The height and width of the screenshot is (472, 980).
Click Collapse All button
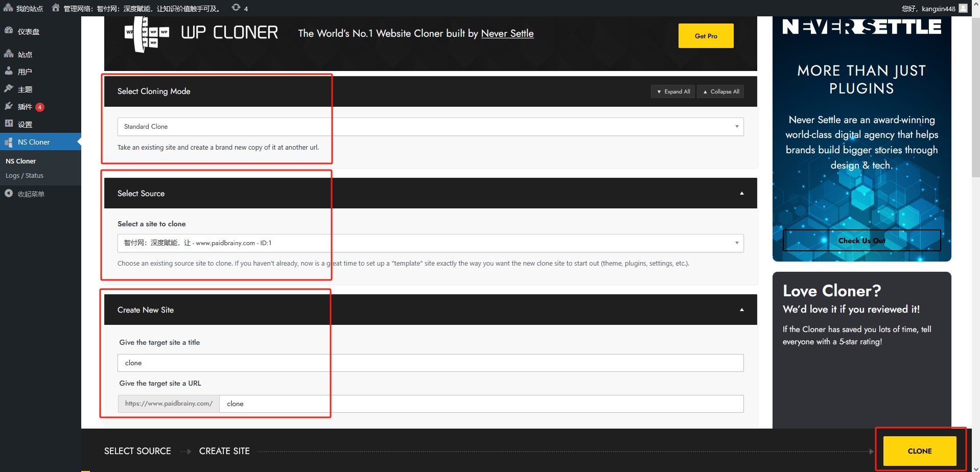coord(720,91)
